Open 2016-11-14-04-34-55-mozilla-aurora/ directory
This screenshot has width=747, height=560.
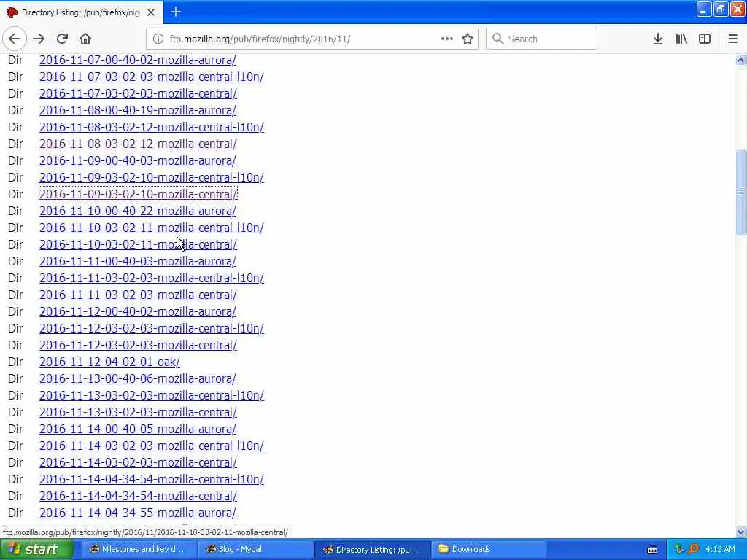click(x=138, y=513)
